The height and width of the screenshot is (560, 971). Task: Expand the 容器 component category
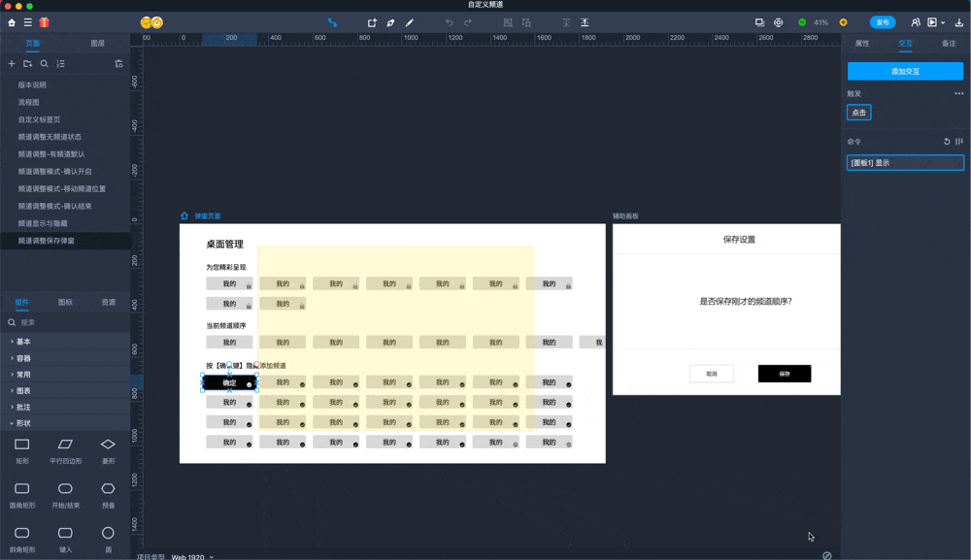21,358
